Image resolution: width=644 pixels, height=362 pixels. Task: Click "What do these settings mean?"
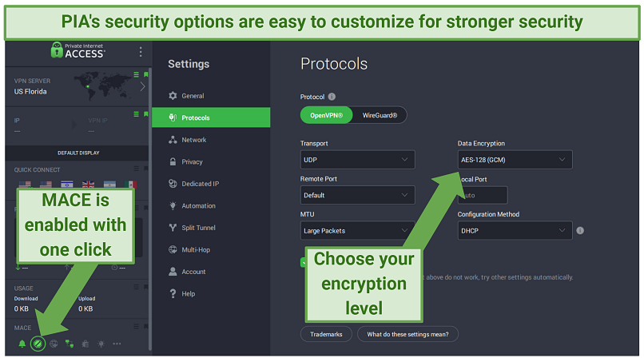[x=407, y=334]
